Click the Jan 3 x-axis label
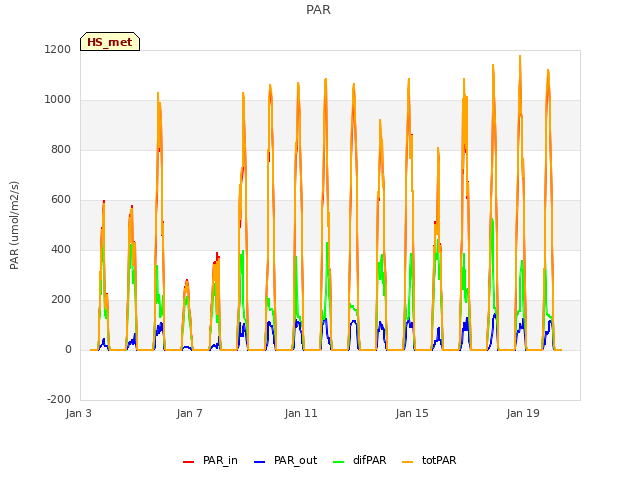The width and height of the screenshot is (640, 480). pyautogui.click(x=79, y=413)
